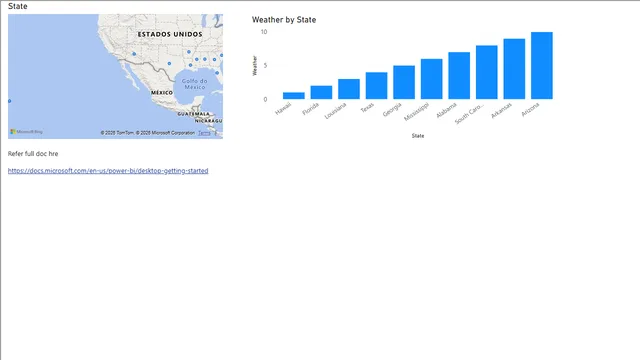Image resolution: width=640 pixels, height=360 pixels.
Task: Click the 'State' map visual title
Action: tap(18, 6)
